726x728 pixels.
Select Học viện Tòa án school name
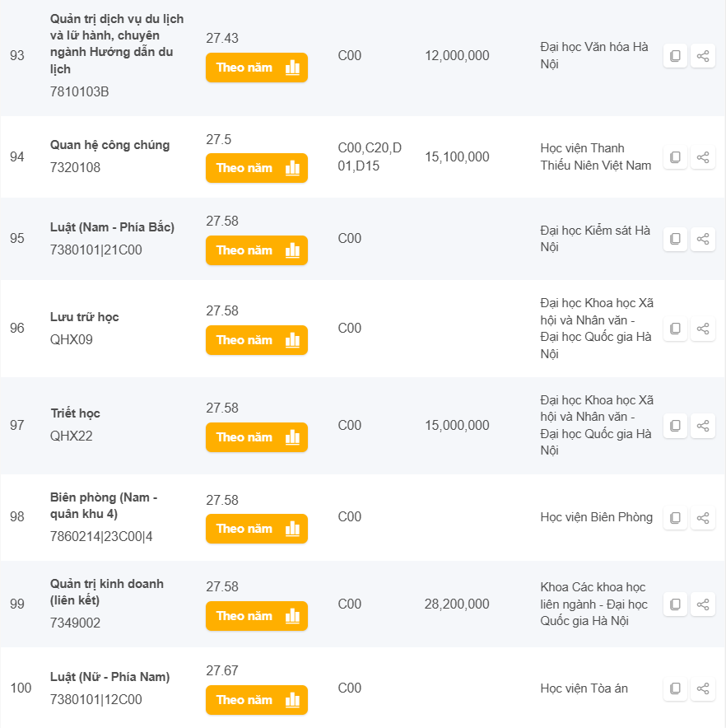pyautogui.click(x=584, y=688)
